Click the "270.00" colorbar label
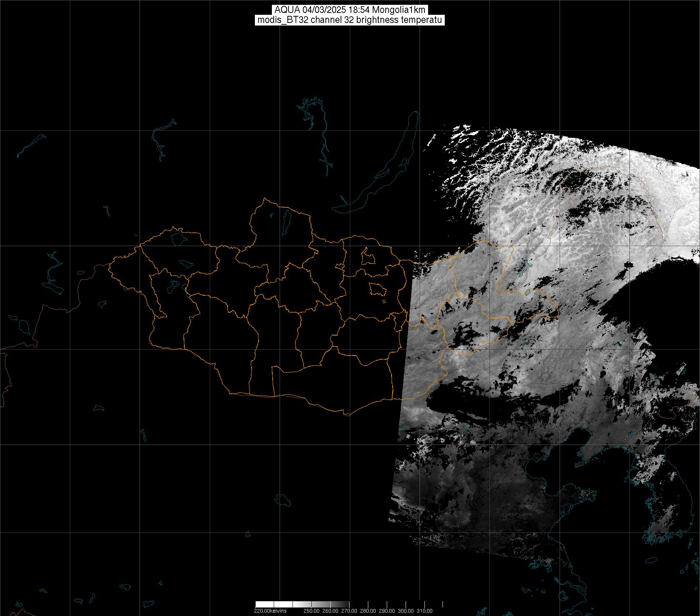 pyautogui.click(x=349, y=611)
